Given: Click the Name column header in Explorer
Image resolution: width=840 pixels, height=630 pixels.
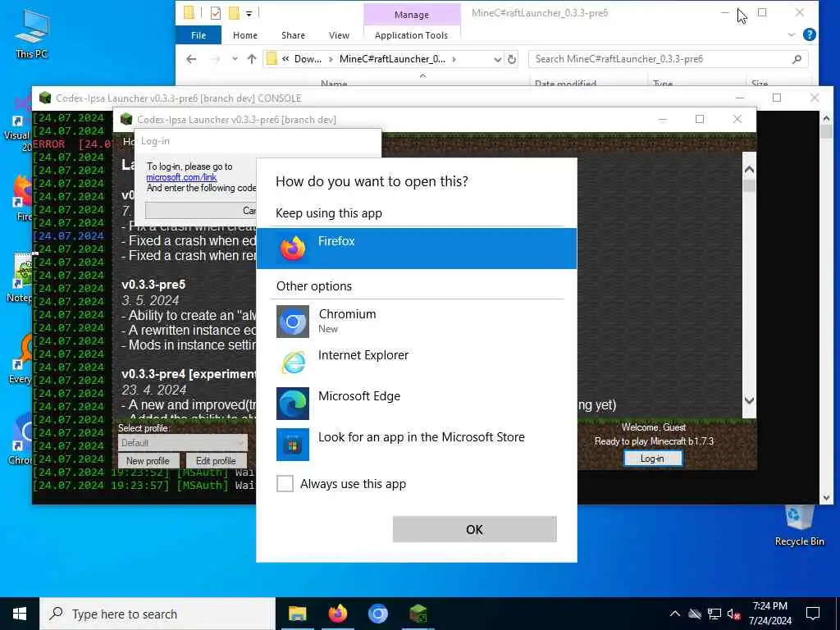Looking at the screenshot, I should coord(334,83).
